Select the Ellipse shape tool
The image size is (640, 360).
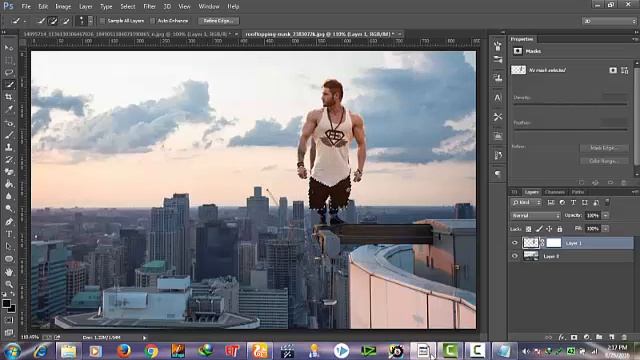(9, 259)
